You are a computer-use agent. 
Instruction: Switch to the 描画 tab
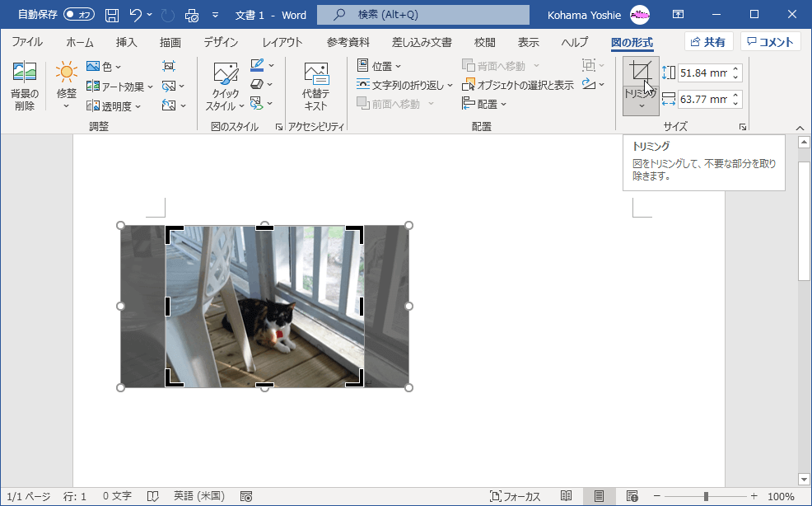click(170, 42)
